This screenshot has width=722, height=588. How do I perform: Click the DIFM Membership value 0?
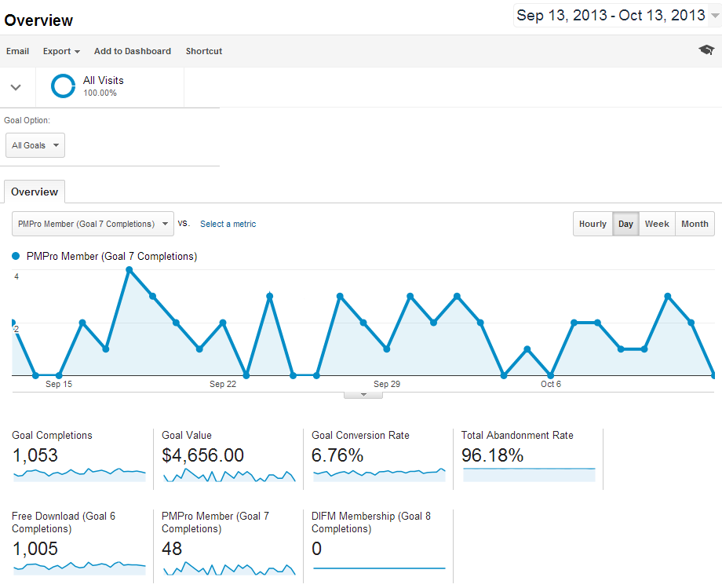(317, 549)
